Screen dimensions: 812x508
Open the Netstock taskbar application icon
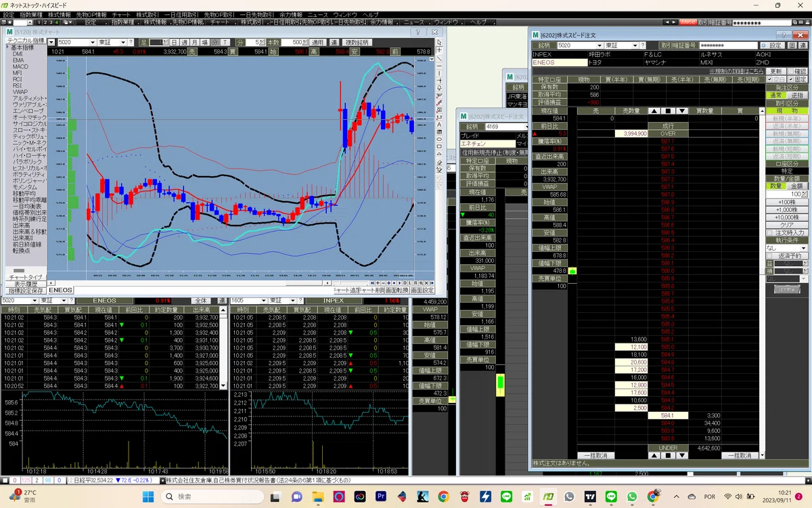pyautogui.click(x=547, y=496)
